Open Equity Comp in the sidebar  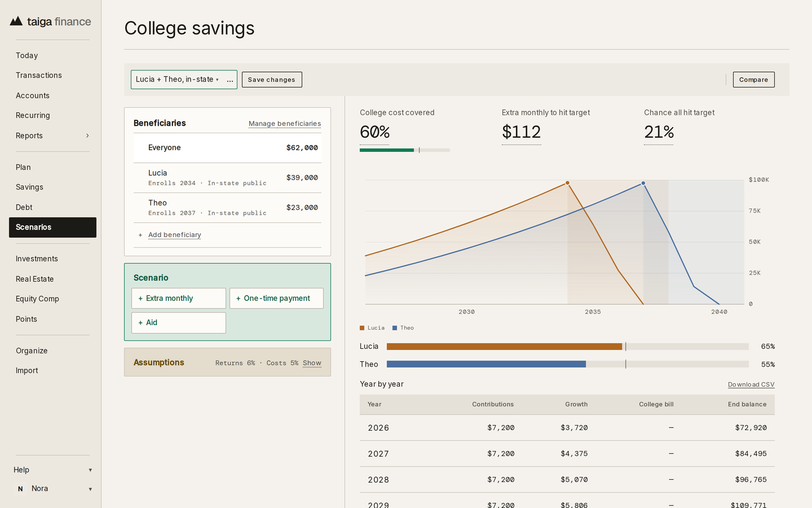52,299
